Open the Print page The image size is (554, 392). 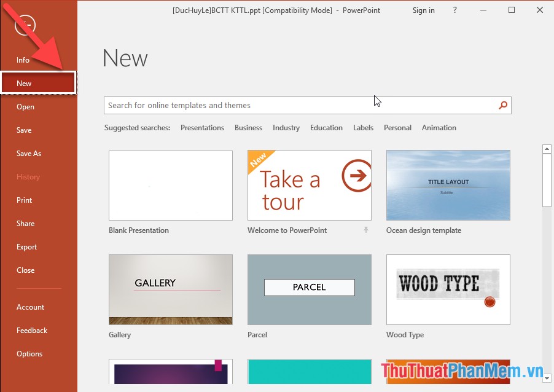click(24, 200)
